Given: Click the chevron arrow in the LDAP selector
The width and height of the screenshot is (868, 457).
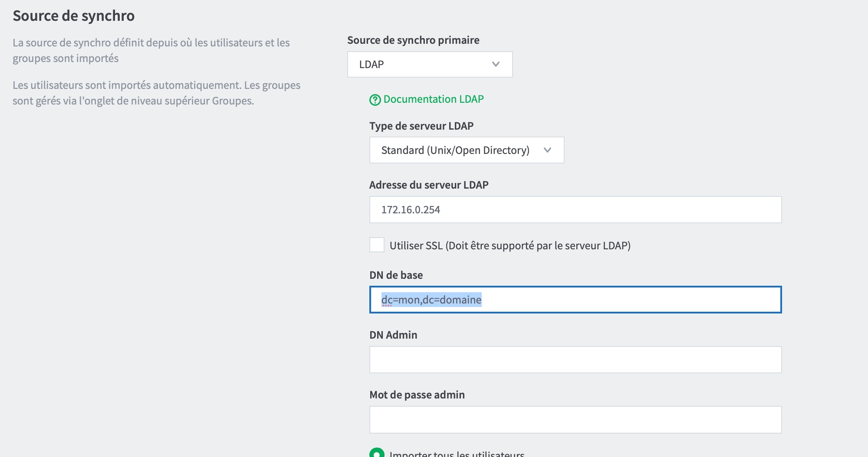Looking at the screenshot, I should (x=496, y=64).
